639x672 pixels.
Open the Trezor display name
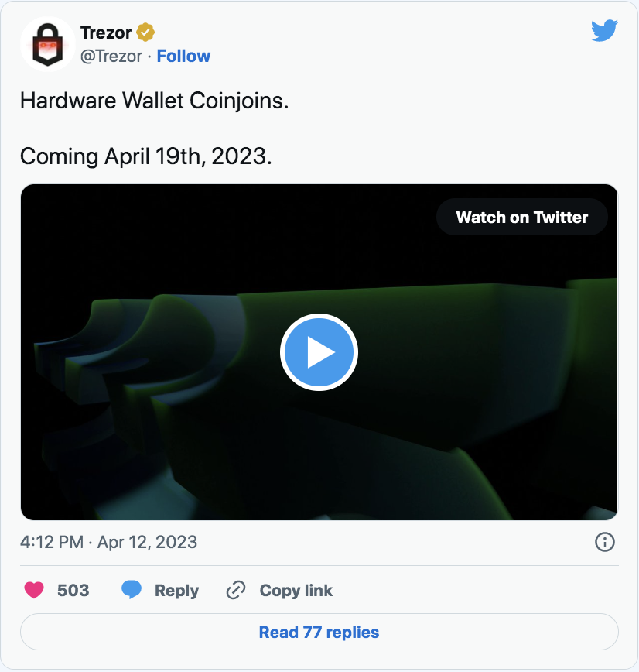(106, 33)
